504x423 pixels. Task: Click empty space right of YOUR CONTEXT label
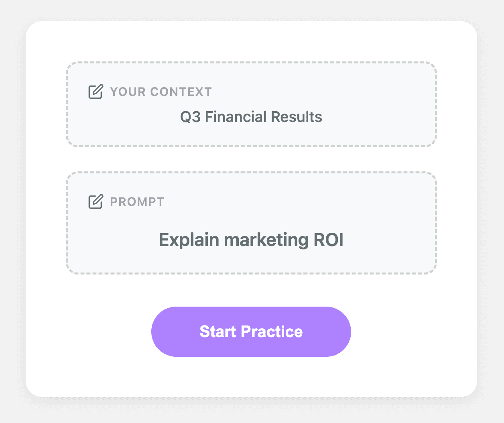pos(321,92)
